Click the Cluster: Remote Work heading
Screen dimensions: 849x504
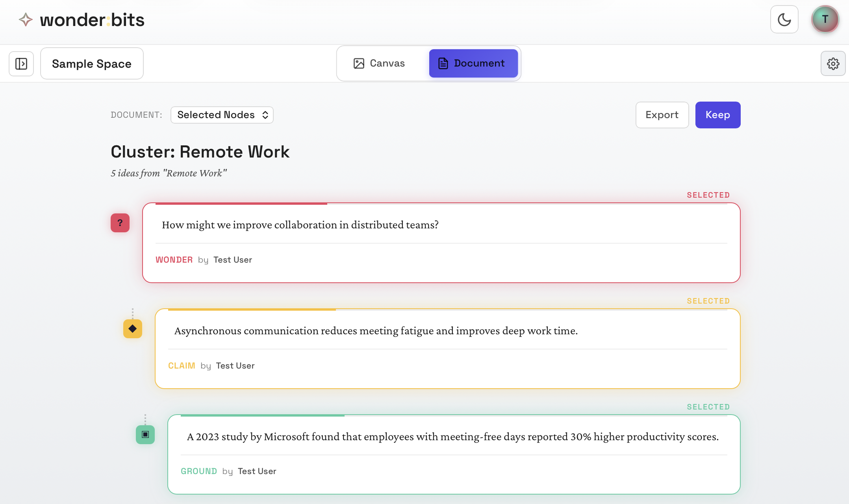[x=200, y=152]
